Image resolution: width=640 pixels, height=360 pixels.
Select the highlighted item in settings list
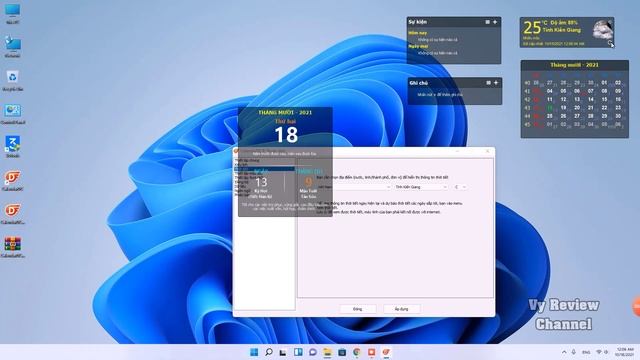tap(264, 169)
